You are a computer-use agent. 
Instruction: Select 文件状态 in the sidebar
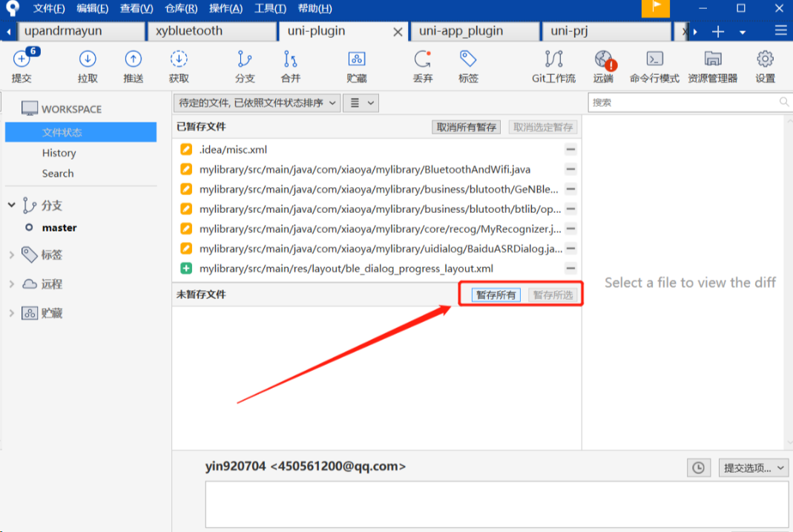coord(81,133)
